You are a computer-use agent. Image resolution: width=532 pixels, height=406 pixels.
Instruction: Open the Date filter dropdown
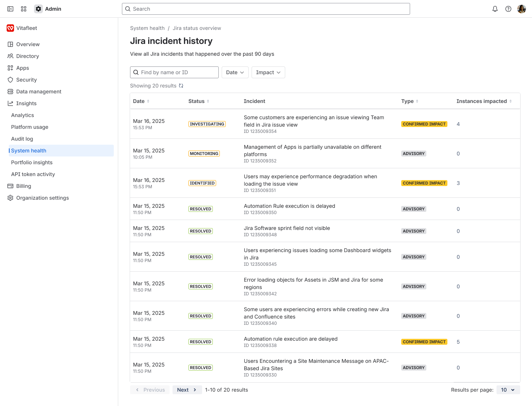pos(235,72)
